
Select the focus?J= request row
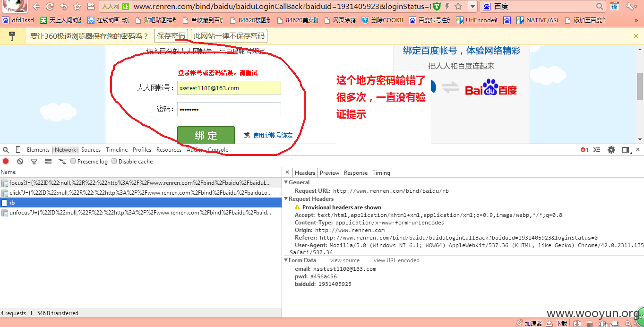tap(141, 182)
